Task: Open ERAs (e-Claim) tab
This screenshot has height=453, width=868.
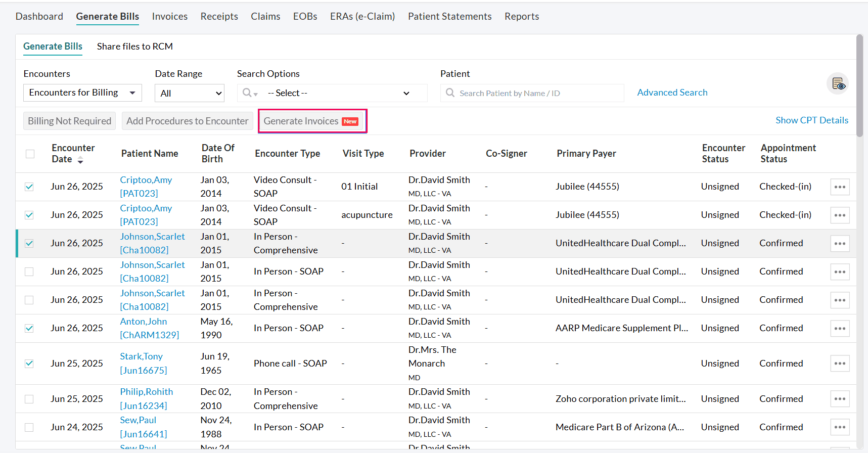Action: point(362,16)
